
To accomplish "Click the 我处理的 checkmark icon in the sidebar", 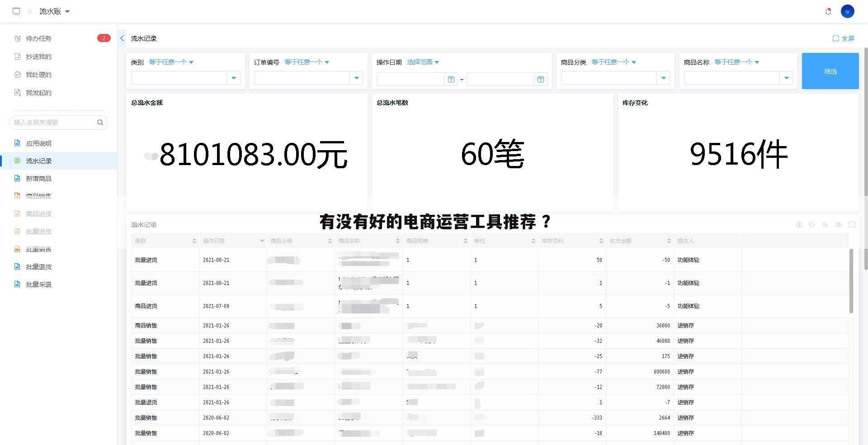I will 17,75.
